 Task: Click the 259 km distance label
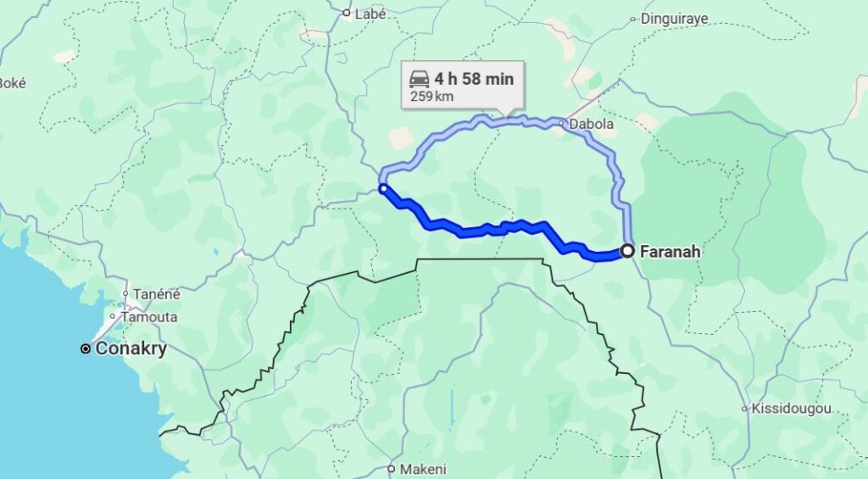(x=431, y=97)
